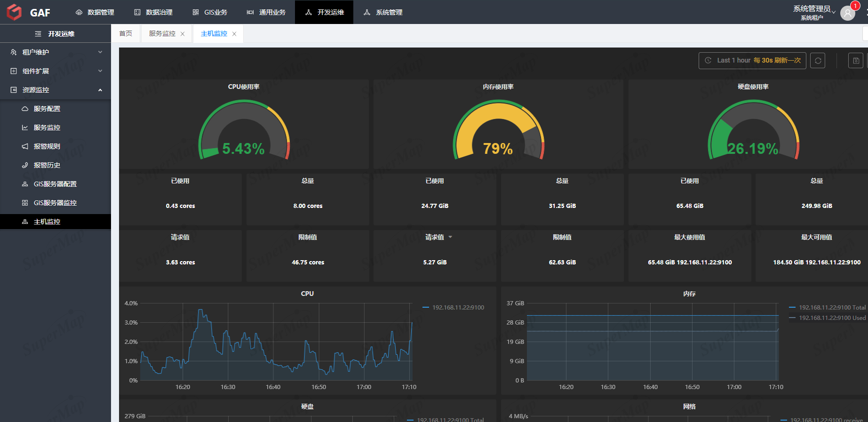Screen dimensions: 868x422
Task: Click the GAF logo icon
Action: tap(15, 12)
